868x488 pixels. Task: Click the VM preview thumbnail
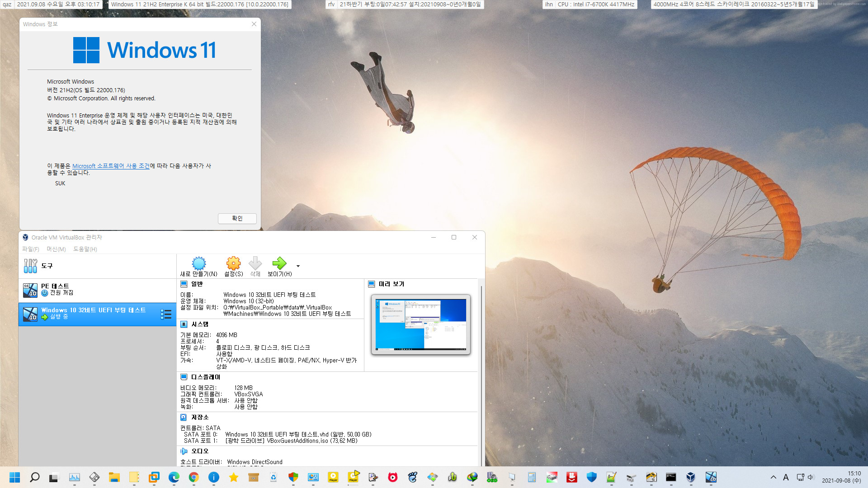421,324
